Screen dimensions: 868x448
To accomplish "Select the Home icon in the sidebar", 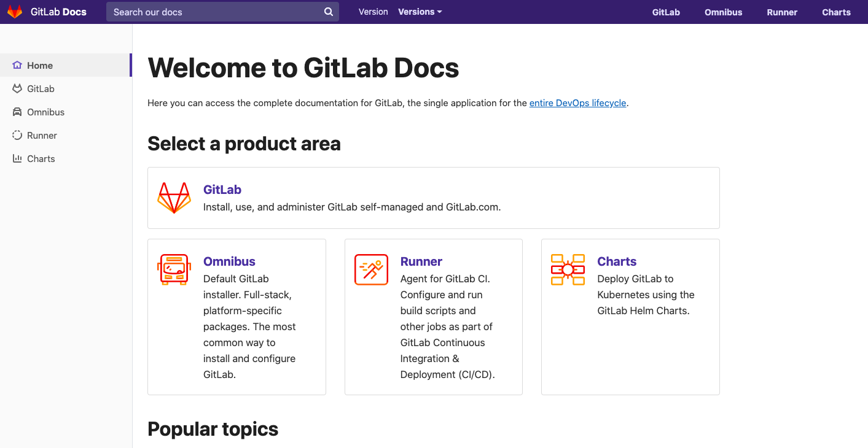I will (17, 65).
